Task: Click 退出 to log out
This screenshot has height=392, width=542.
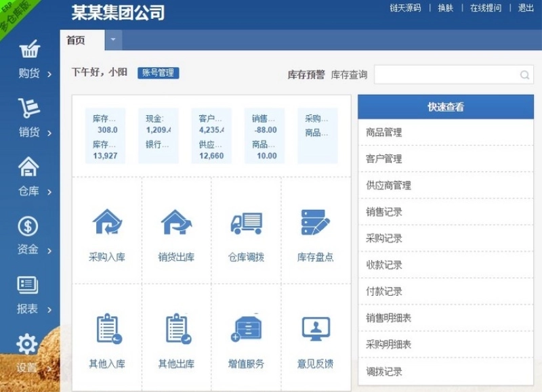Action: click(526, 8)
